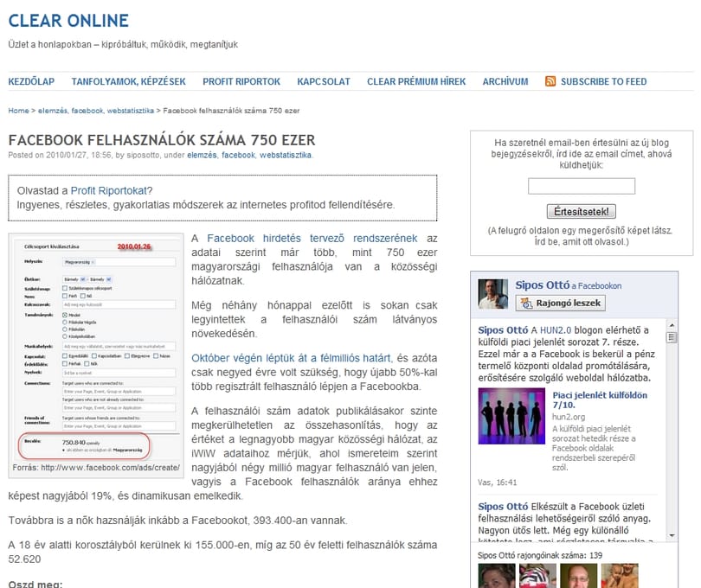
Task: Click Forrás facebook.com/ads/create caption
Action: 96,468
